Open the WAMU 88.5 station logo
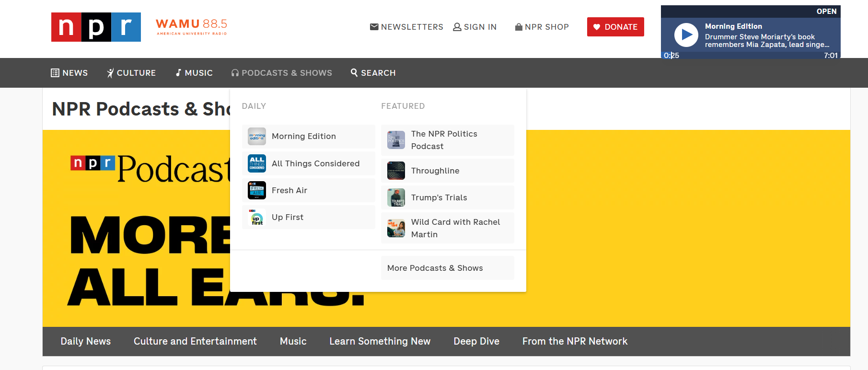868x370 pixels. point(192,27)
